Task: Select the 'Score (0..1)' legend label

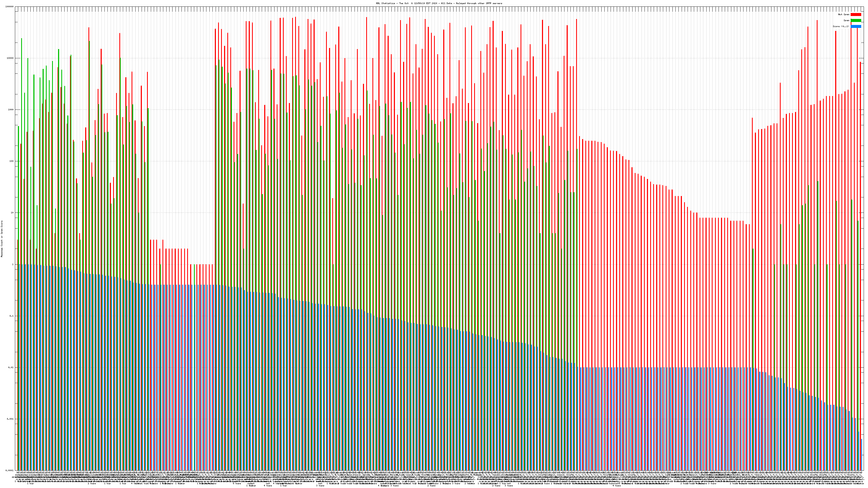Action: point(841,26)
